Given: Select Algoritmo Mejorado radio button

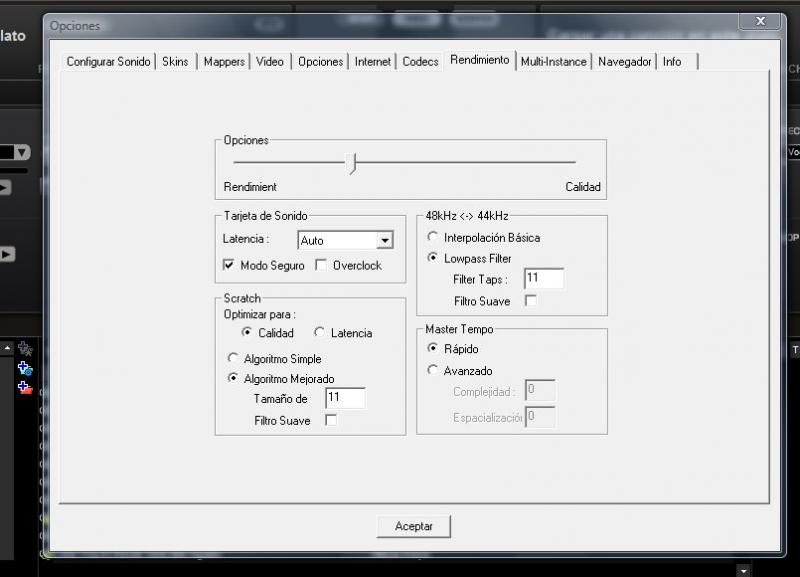Looking at the screenshot, I should pos(233,378).
